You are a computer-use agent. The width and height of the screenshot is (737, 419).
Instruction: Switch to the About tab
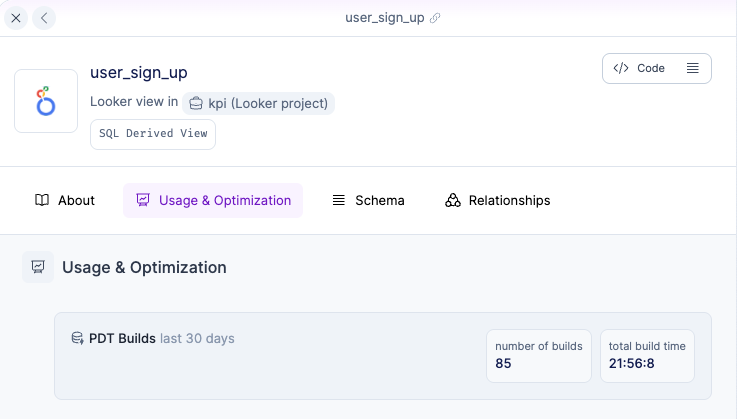(65, 200)
